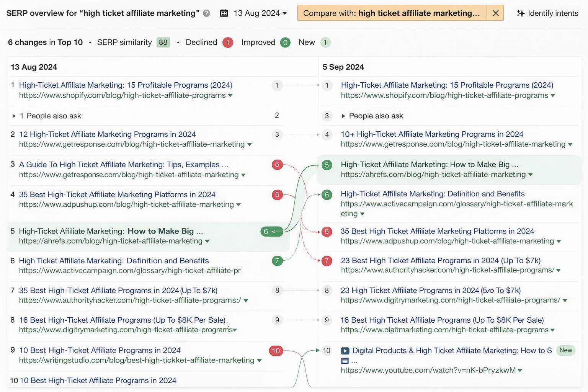Click the calendar icon near the date
The width and height of the screenshot is (588, 392).
coord(224,13)
